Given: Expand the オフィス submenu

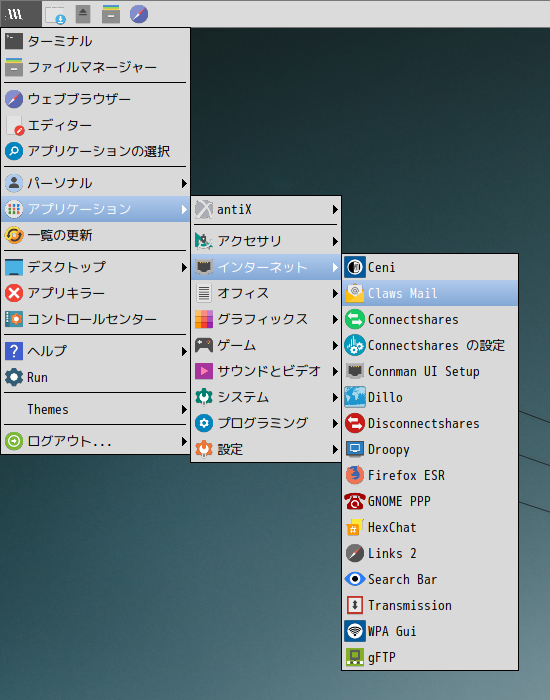Looking at the screenshot, I should [266, 293].
